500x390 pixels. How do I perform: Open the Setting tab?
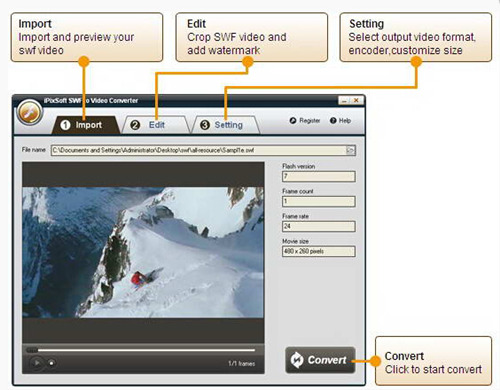coord(226,125)
